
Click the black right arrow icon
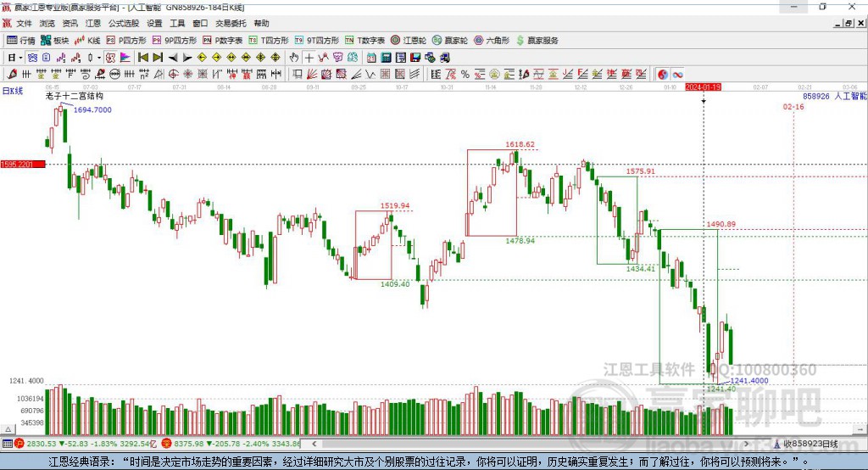[187, 58]
